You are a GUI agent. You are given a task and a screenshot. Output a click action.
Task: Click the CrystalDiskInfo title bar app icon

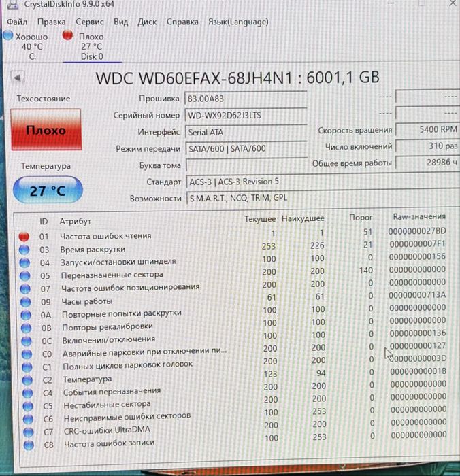(13, 5)
